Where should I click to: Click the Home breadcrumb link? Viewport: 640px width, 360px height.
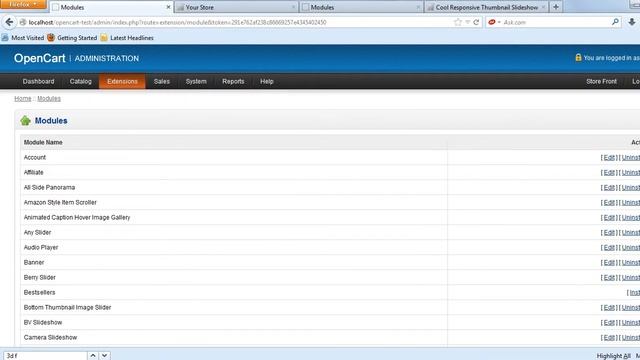pyautogui.click(x=22, y=98)
